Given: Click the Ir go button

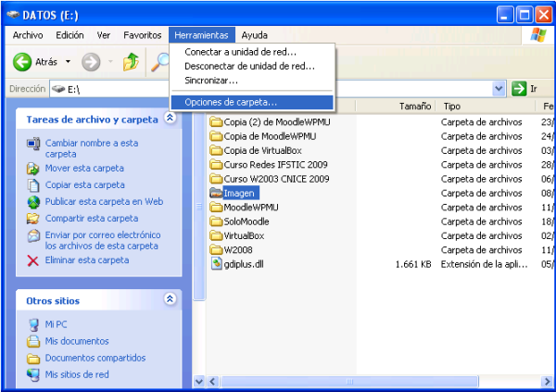Looking at the screenshot, I should tap(534, 89).
